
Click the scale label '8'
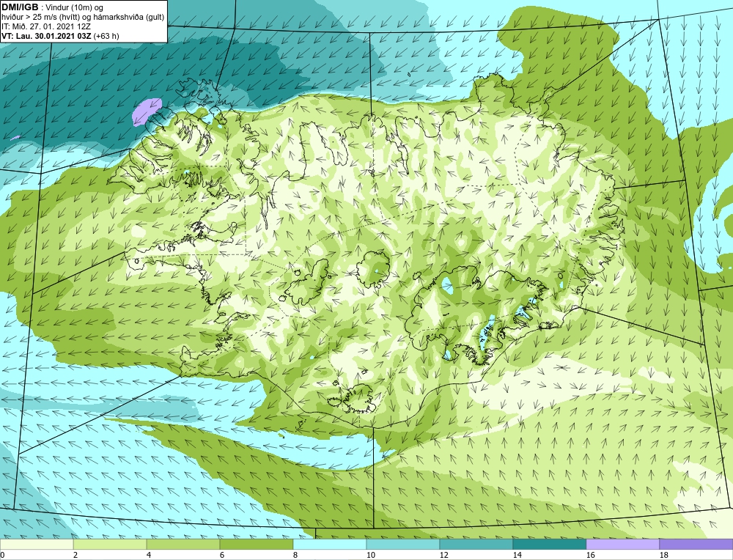(x=295, y=556)
